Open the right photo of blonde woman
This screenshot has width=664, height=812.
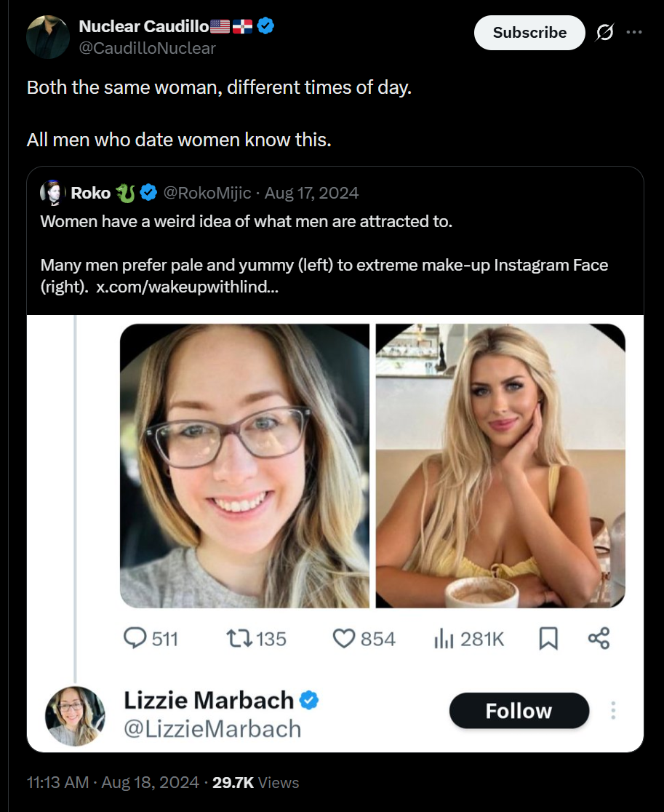[500, 466]
